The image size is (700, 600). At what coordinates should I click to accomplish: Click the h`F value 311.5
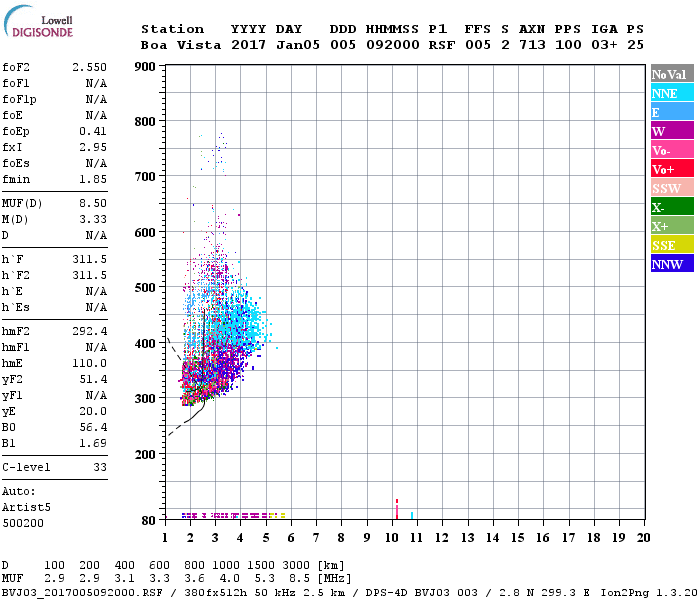coord(89,259)
